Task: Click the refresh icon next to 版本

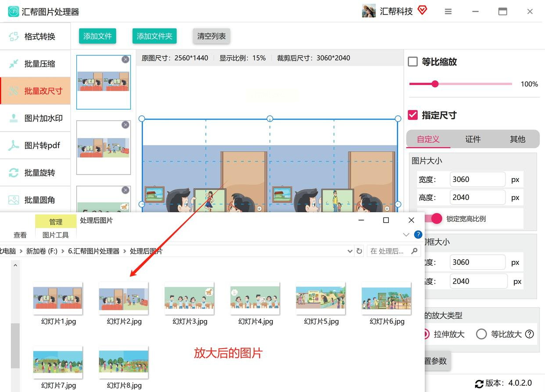Action: pyautogui.click(x=479, y=384)
